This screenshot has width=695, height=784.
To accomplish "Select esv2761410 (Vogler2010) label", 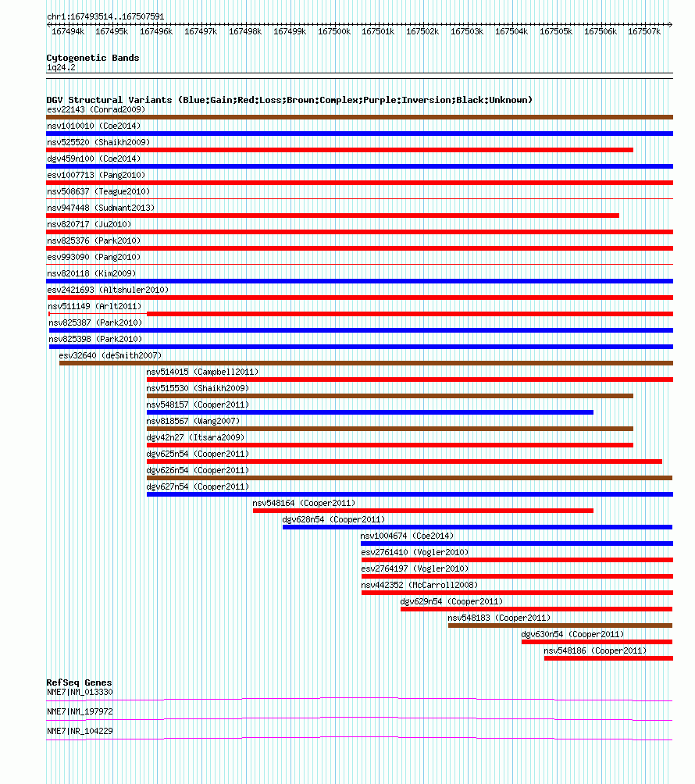I will pos(415,553).
